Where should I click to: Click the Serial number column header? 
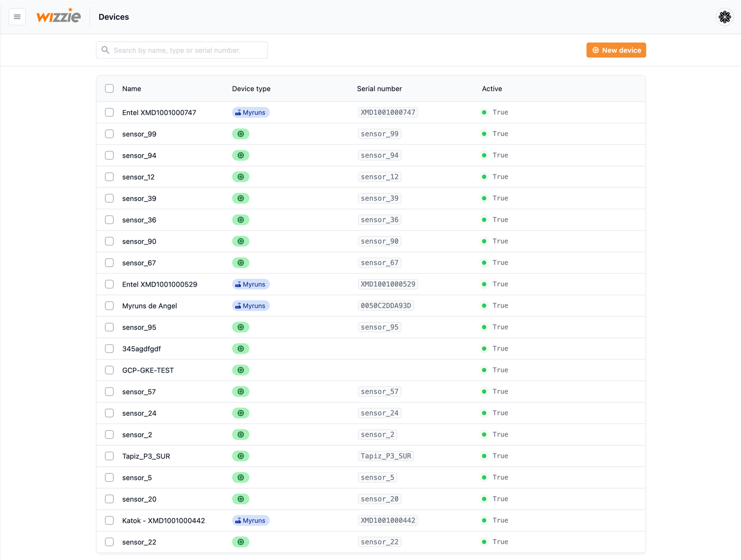point(379,89)
